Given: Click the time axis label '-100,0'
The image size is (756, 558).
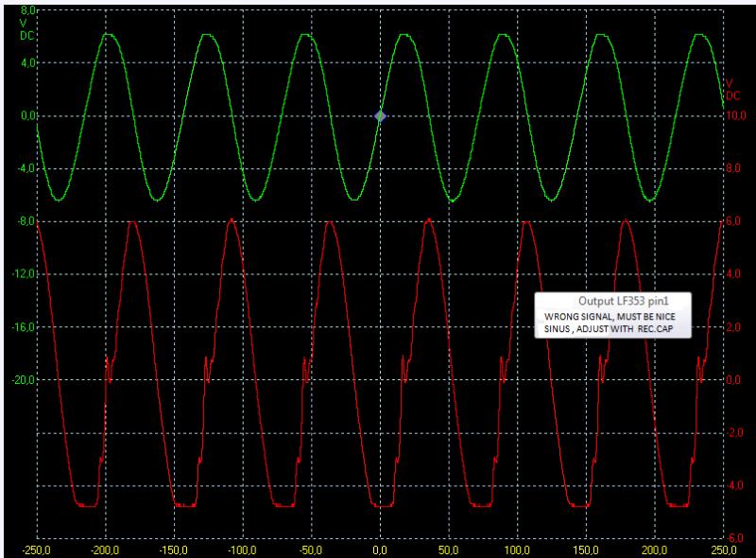Looking at the screenshot, I should (x=242, y=550).
